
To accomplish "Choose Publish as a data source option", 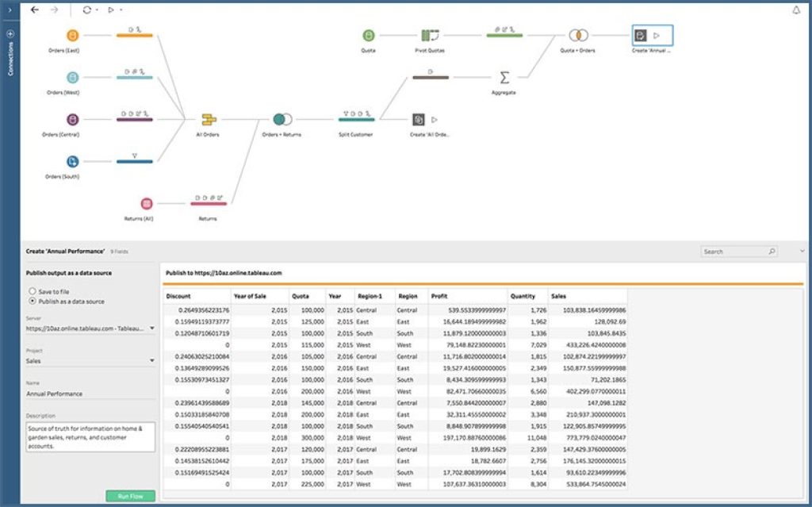I will 33,301.
